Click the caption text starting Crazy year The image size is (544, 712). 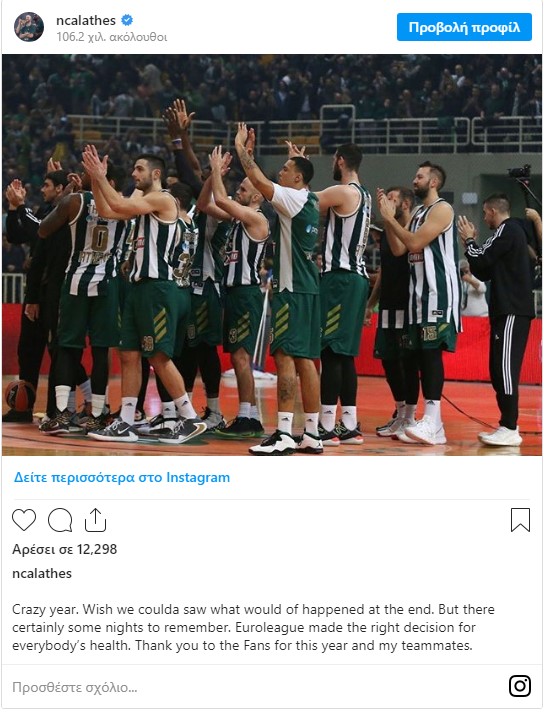click(x=253, y=628)
